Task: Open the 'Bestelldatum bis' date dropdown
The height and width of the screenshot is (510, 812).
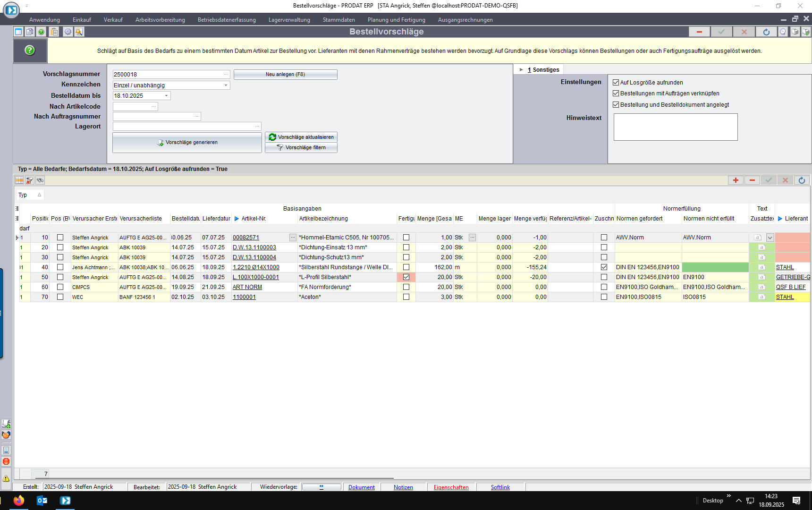Action: click(166, 96)
